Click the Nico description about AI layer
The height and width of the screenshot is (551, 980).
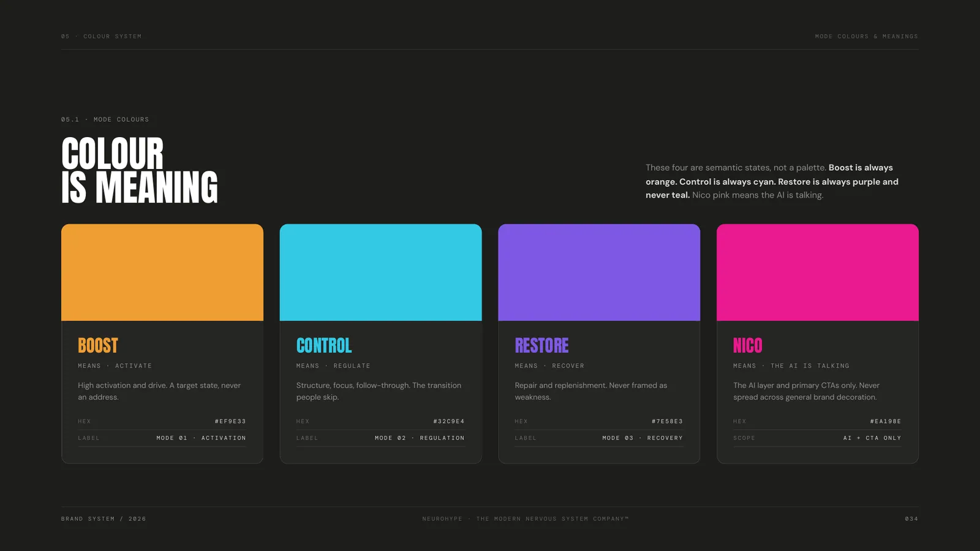pyautogui.click(x=806, y=391)
